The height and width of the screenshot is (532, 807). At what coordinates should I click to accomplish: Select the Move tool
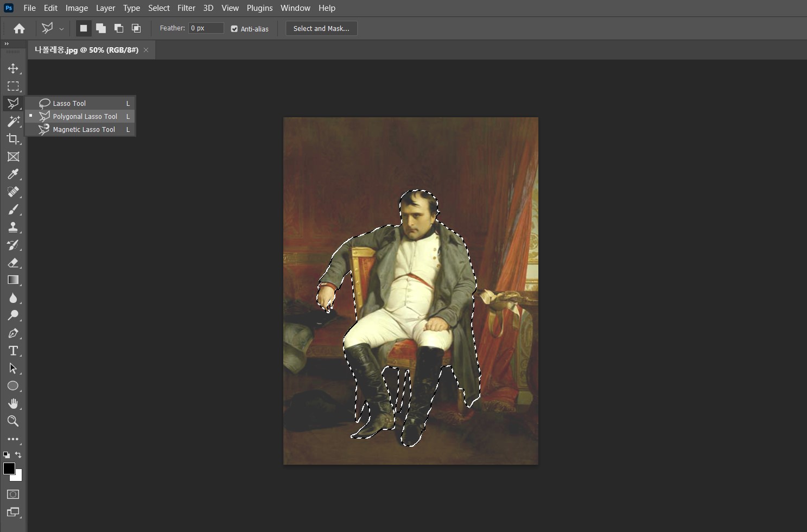coord(13,68)
